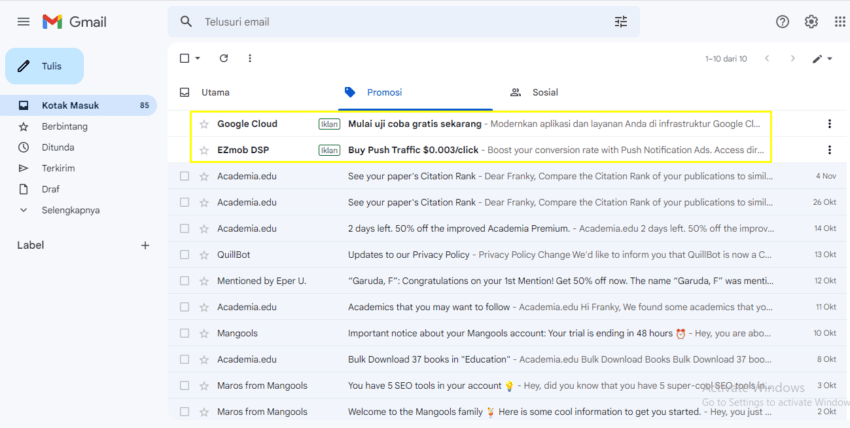The width and height of the screenshot is (850, 428).
Task: Open Ditunda folder
Action: [x=58, y=147]
